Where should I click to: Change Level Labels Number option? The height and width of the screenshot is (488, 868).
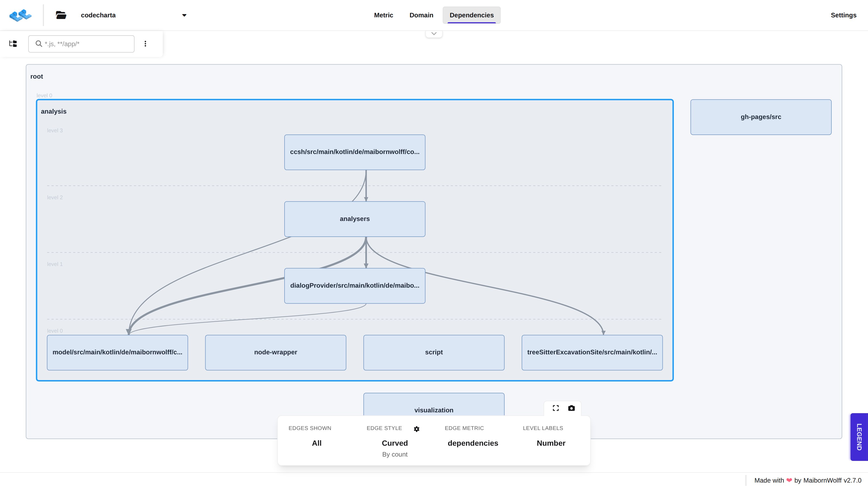(x=551, y=443)
